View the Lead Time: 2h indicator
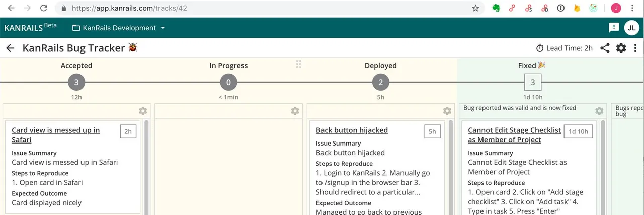644x215 pixels. [x=564, y=48]
